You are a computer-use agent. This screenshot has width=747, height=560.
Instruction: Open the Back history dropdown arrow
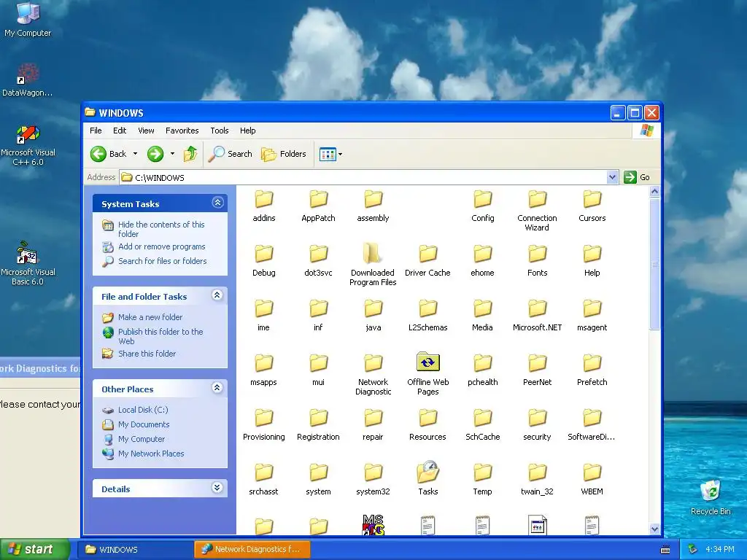(135, 154)
